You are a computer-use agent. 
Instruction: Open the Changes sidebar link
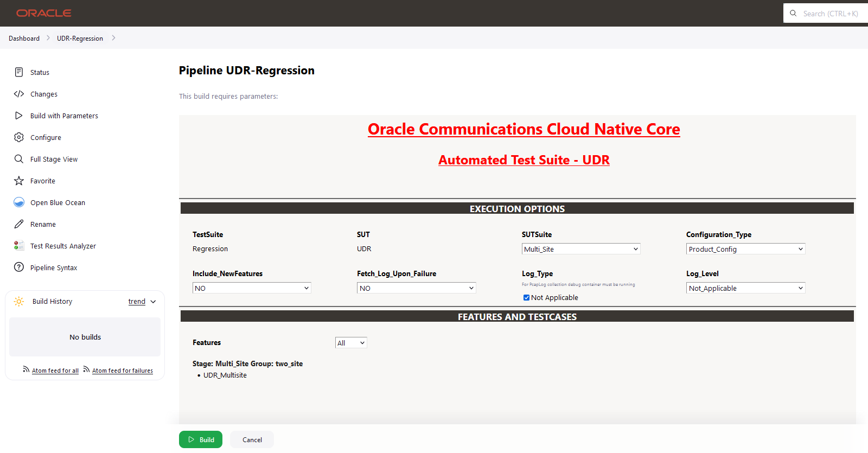coord(44,94)
